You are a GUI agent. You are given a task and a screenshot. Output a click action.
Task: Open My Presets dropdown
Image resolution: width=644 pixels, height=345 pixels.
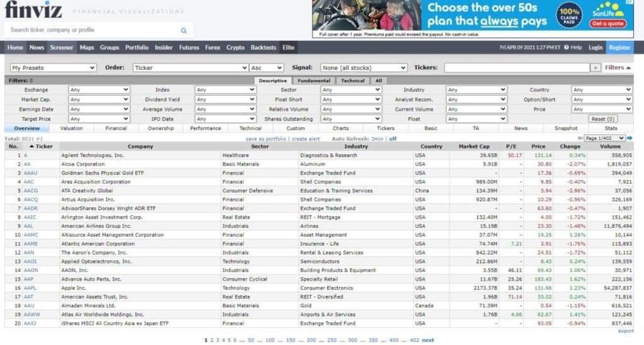pyautogui.click(x=53, y=68)
